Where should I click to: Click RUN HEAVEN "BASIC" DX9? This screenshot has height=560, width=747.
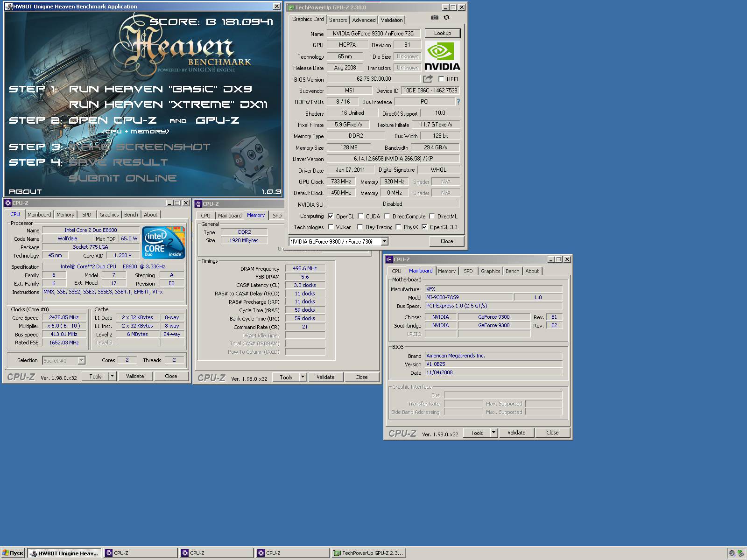tap(161, 89)
